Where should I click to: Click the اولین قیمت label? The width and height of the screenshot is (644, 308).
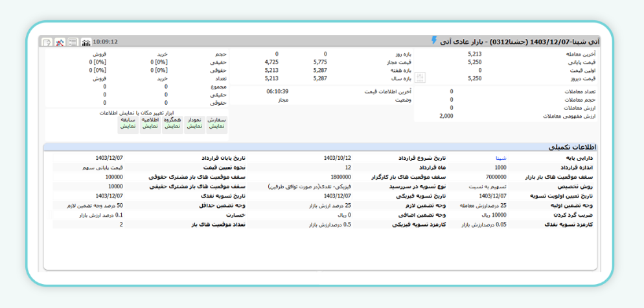point(584,70)
